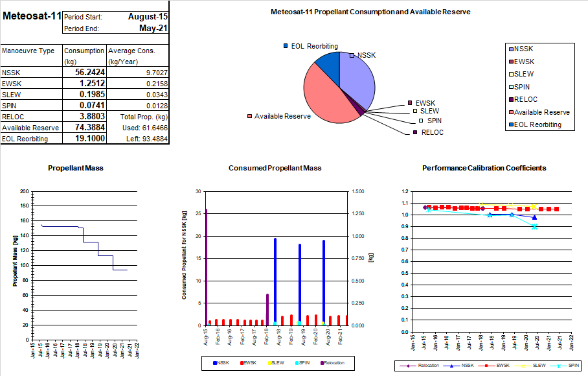Click the red EWSK swatch in the bar chart legend
The image size is (588, 376).
click(x=242, y=363)
